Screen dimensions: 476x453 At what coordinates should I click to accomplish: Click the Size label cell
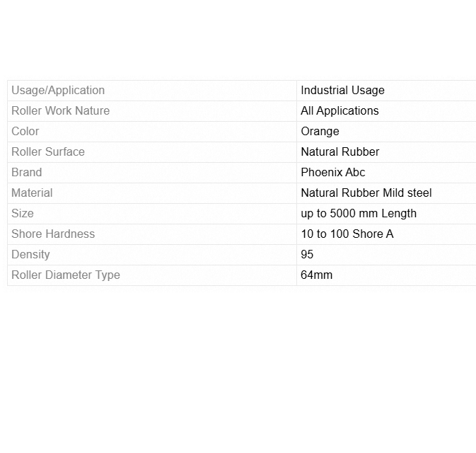[x=23, y=214]
